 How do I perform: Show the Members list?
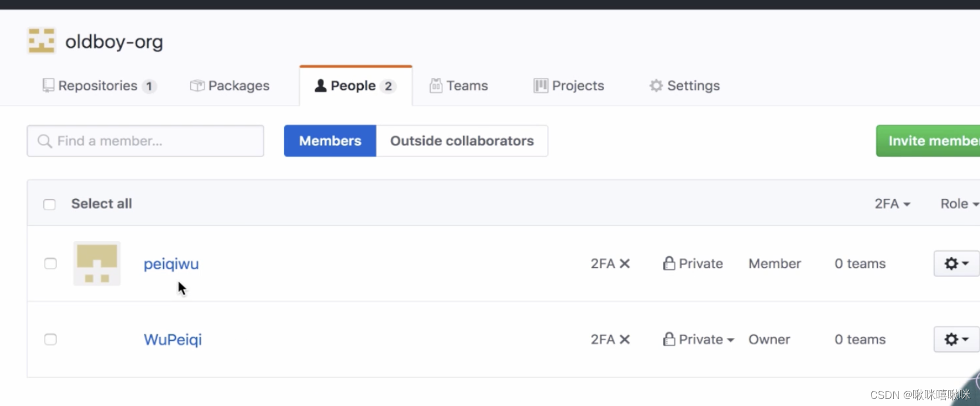pos(330,141)
